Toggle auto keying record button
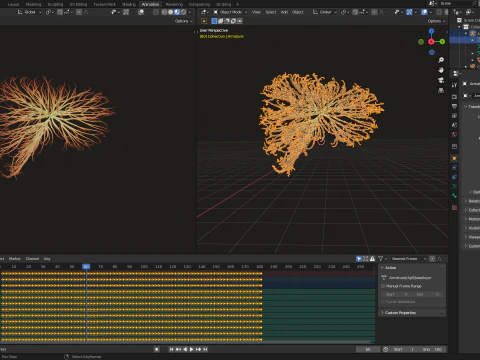 click(x=157, y=349)
